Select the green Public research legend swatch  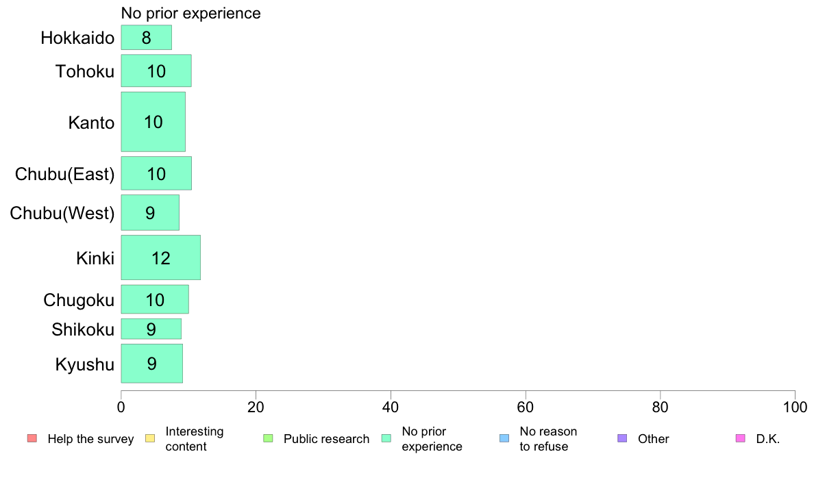pyautogui.click(x=268, y=438)
